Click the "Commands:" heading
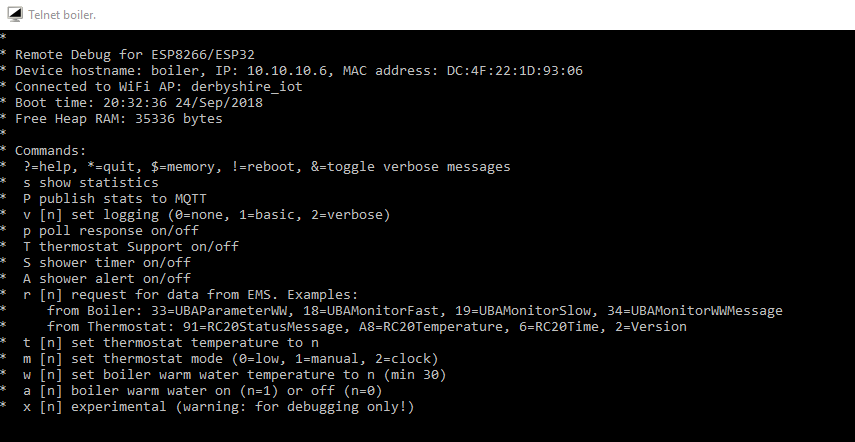Image resolution: width=855 pixels, height=442 pixels. click(x=51, y=150)
